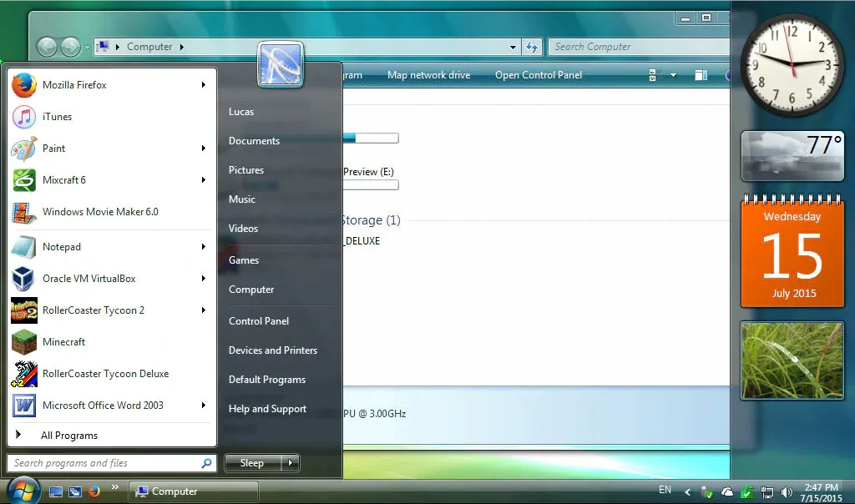Open Music from the Start menu
The image size is (855, 504).
point(241,199)
